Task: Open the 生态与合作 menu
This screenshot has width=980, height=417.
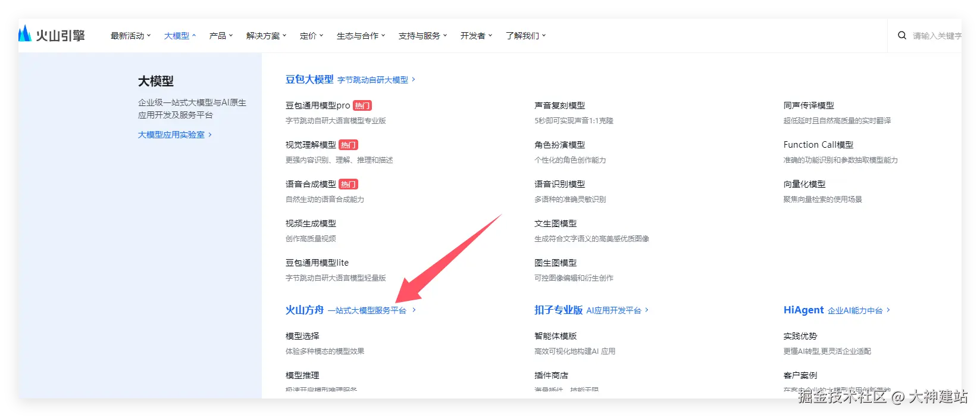Action: coord(361,36)
